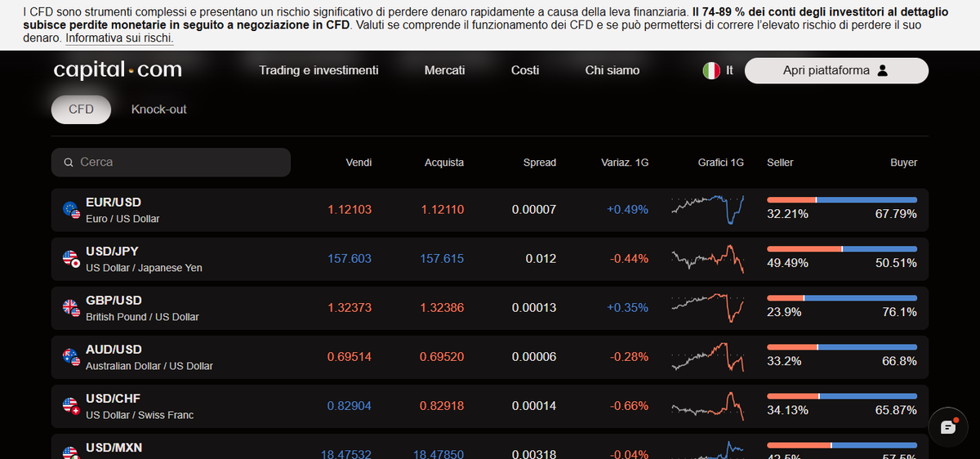This screenshot has width=980, height=459.
Task: Click the USD/JPY seller-buyer sentiment bar
Action: pyautogui.click(x=842, y=249)
